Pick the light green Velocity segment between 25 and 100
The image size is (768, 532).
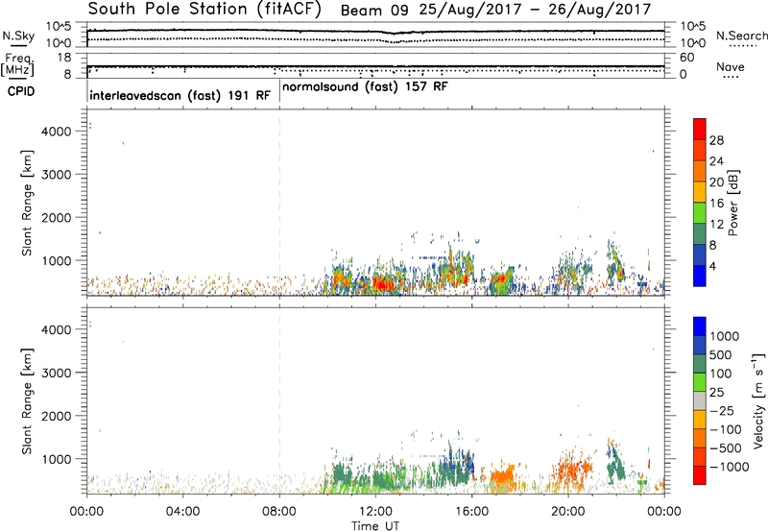tap(700, 382)
